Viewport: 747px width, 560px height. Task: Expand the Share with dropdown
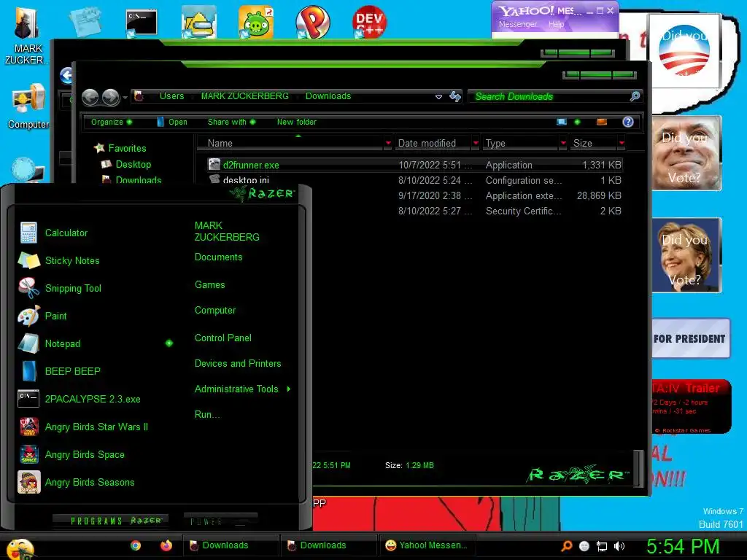pos(231,122)
